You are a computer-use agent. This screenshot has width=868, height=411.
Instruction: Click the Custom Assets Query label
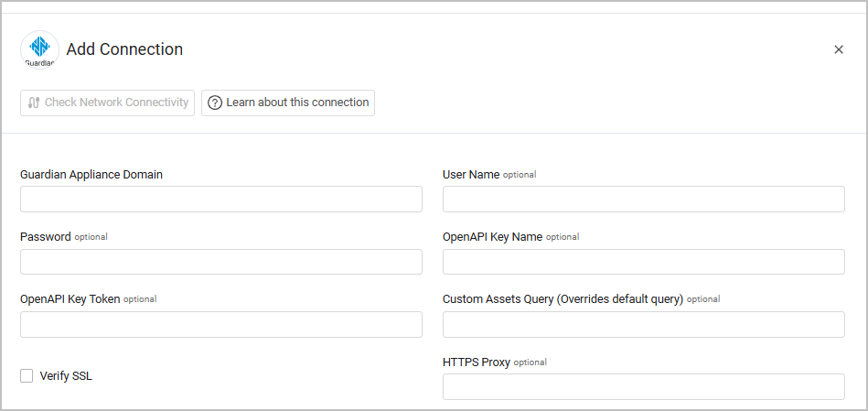(563, 298)
